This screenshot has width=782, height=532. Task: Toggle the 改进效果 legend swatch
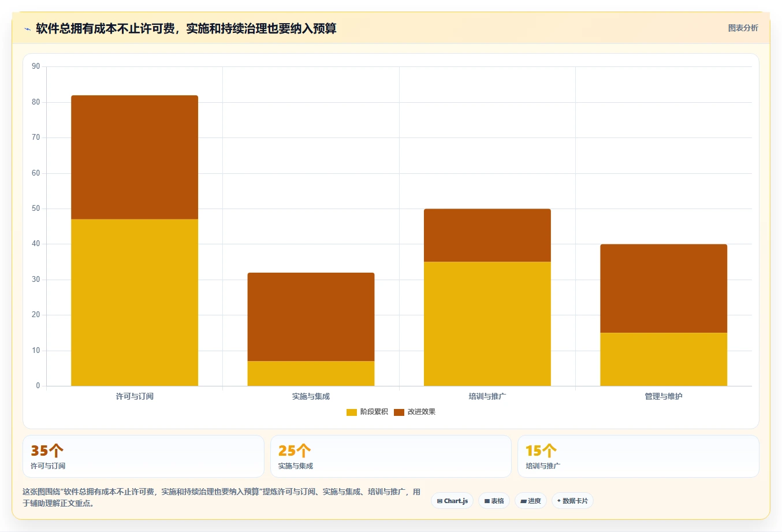pos(399,412)
